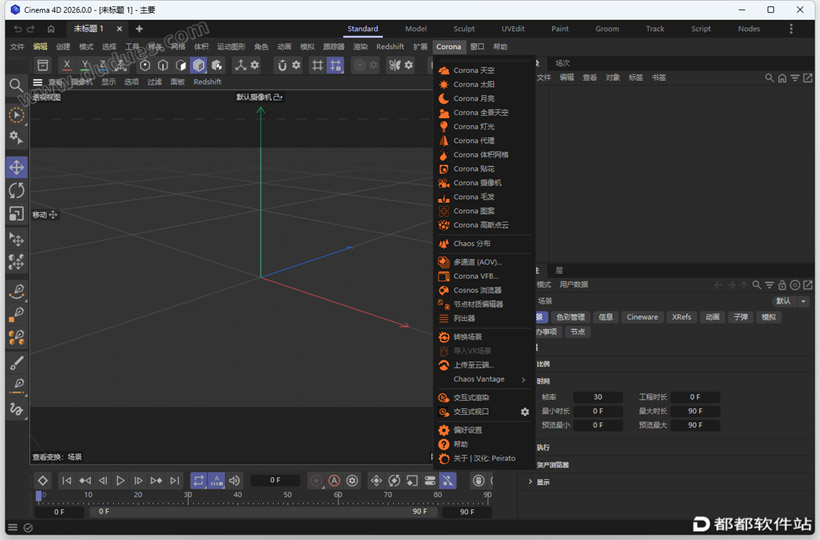Click the record keyframe diamond button
Viewport: 820px width, 540px height.
point(42,480)
